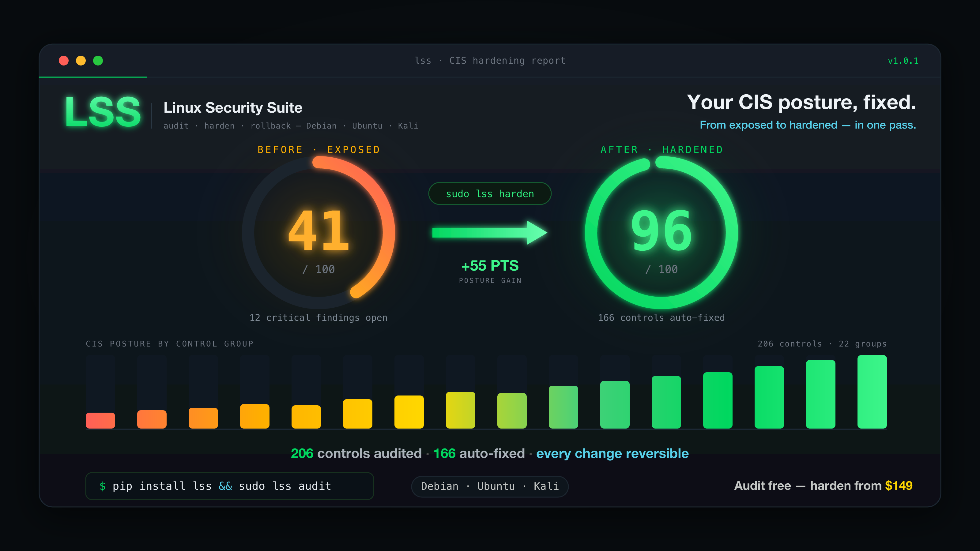The height and width of the screenshot is (551, 980).
Task: Click the green dollar prompt symbol
Action: (102, 486)
